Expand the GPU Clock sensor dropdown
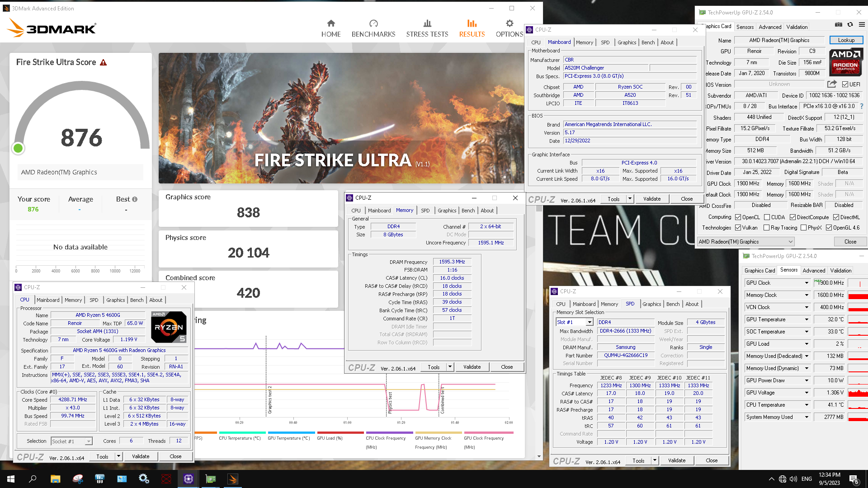 point(807,283)
